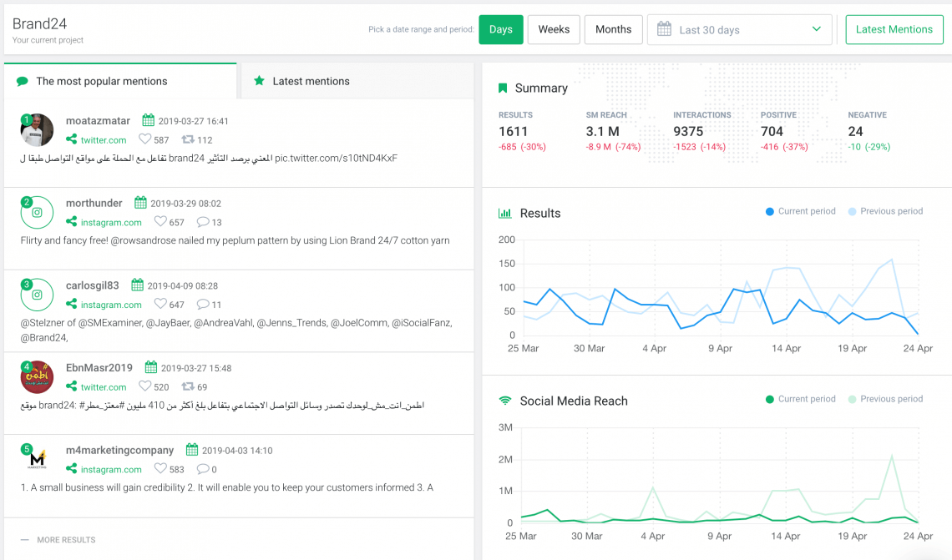The height and width of the screenshot is (560, 952).
Task: Click the retweet icon with 69 count
Action: coord(188,386)
